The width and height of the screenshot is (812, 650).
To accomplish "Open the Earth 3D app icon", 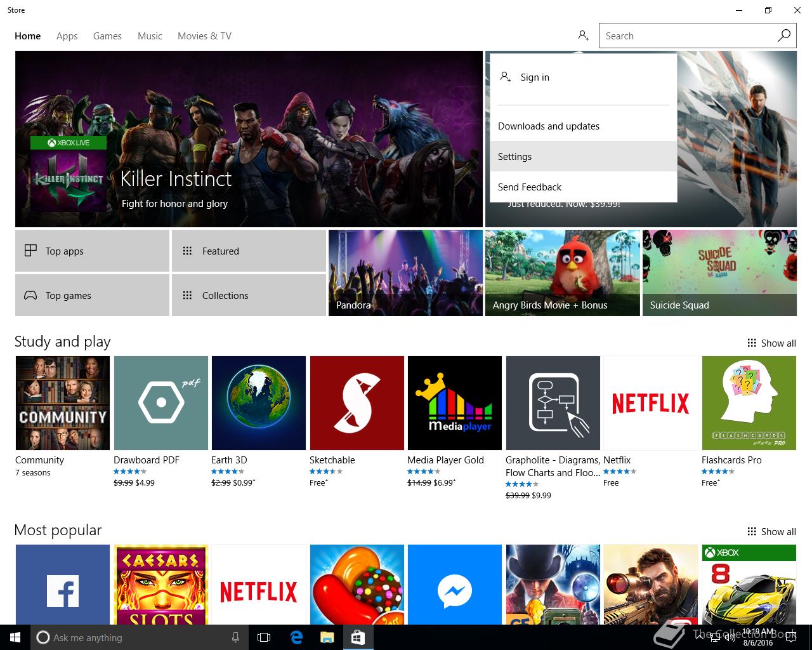I will [x=259, y=403].
